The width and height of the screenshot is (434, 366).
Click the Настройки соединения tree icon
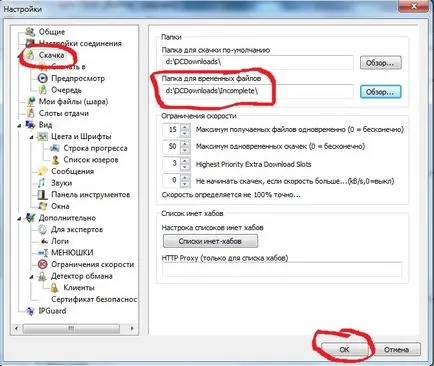pos(30,43)
